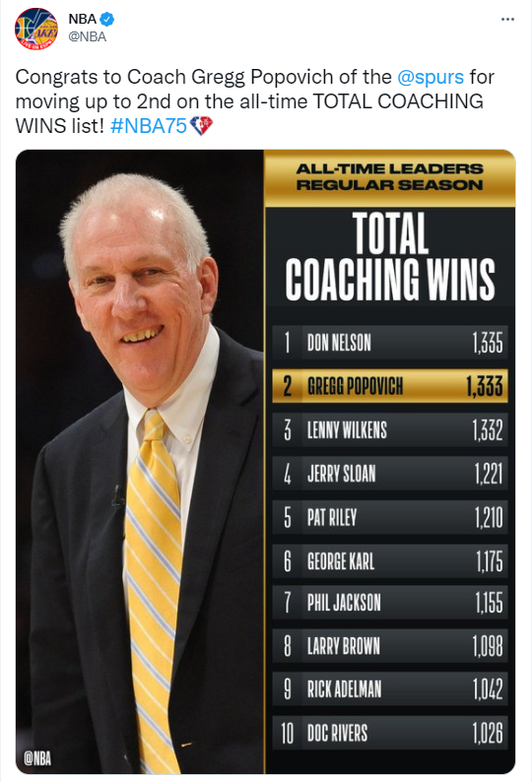
Task: Select the highlighted Gregg Popovich row
Action: [390, 386]
